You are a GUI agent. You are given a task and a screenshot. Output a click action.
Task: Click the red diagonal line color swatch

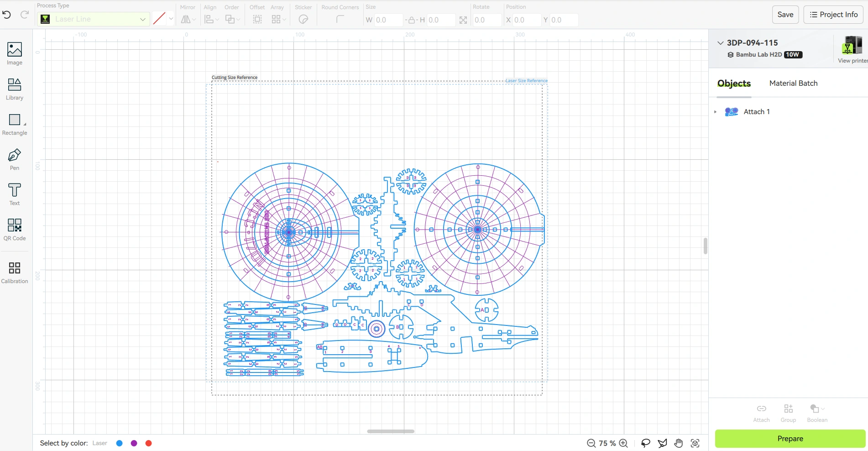click(x=159, y=19)
